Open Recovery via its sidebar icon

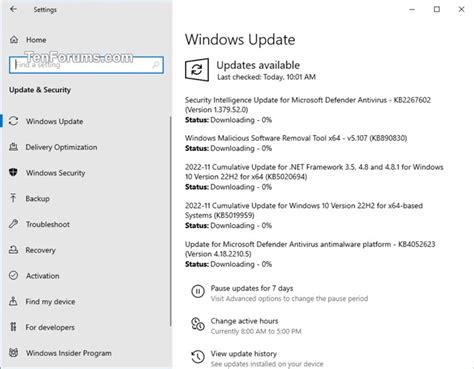(13, 250)
